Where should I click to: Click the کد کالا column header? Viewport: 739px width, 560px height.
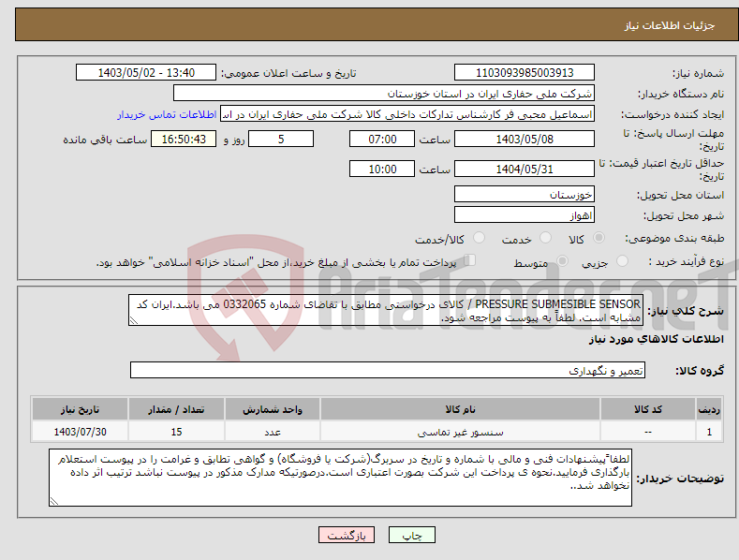[x=648, y=409]
